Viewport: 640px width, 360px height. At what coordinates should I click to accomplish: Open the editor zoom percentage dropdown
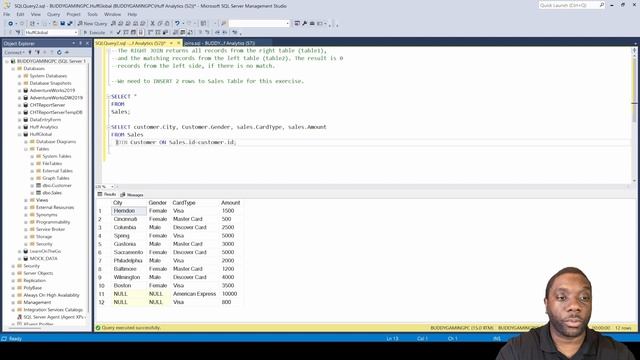(113, 187)
